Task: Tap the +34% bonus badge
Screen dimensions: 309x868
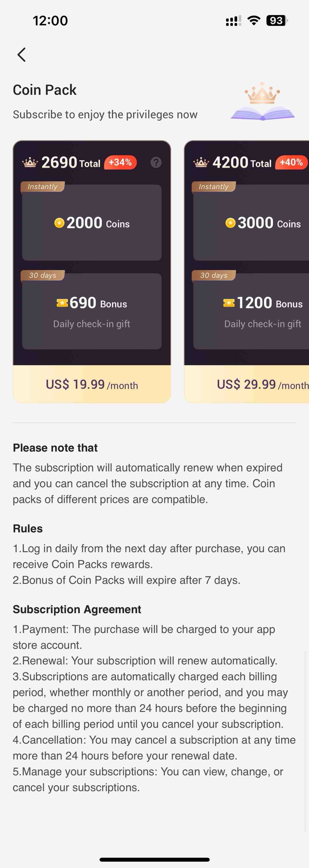Action: (x=120, y=162)
